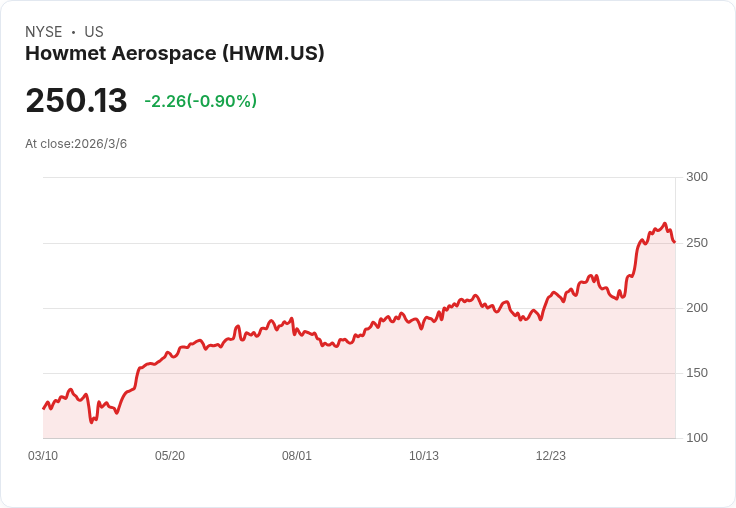The image size is (736, 508).
Task: Click the dot separator between NYSE and US
Action: (73, 32)
